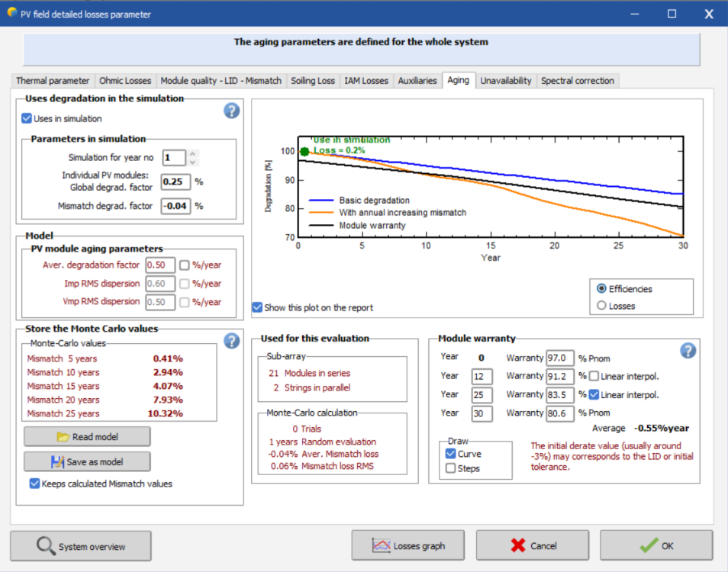The image size is (728, 572).
Task: Click Save as model button
Action: coord(87,461)
